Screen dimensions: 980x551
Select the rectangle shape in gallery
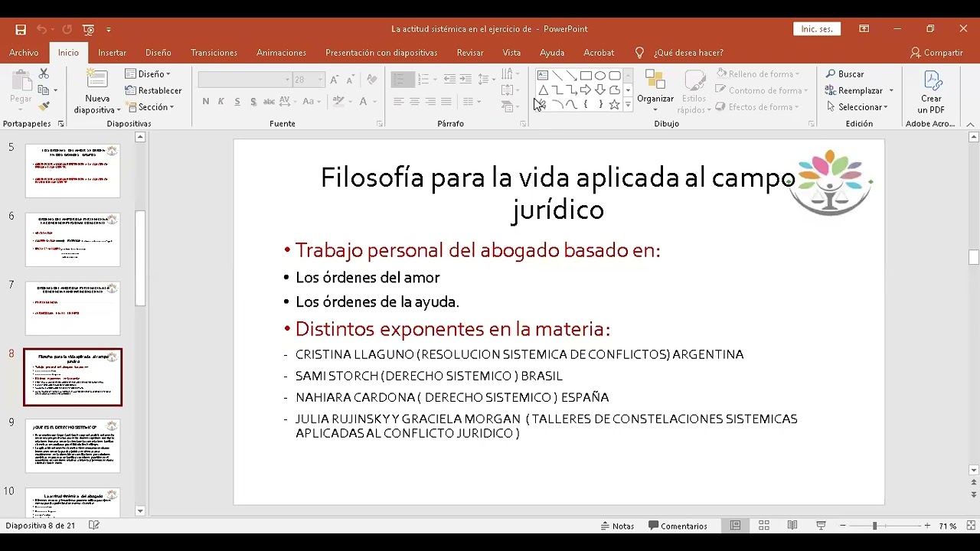586,76
